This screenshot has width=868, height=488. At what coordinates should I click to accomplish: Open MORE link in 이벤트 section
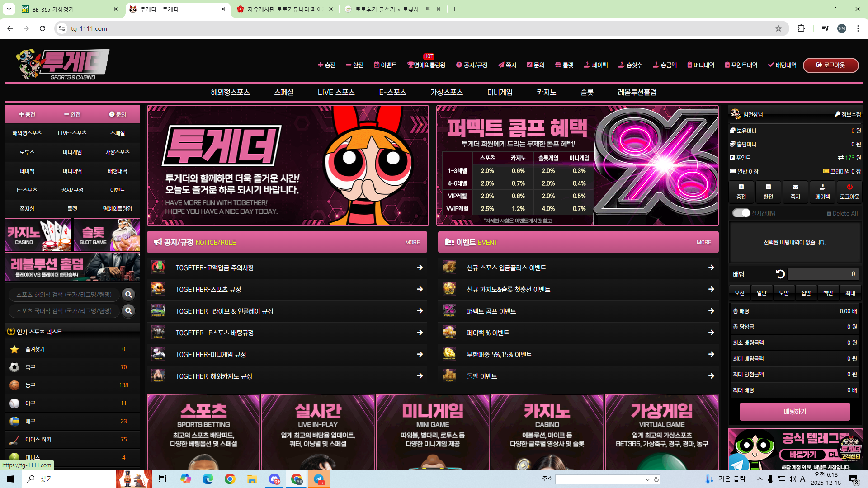703,243
